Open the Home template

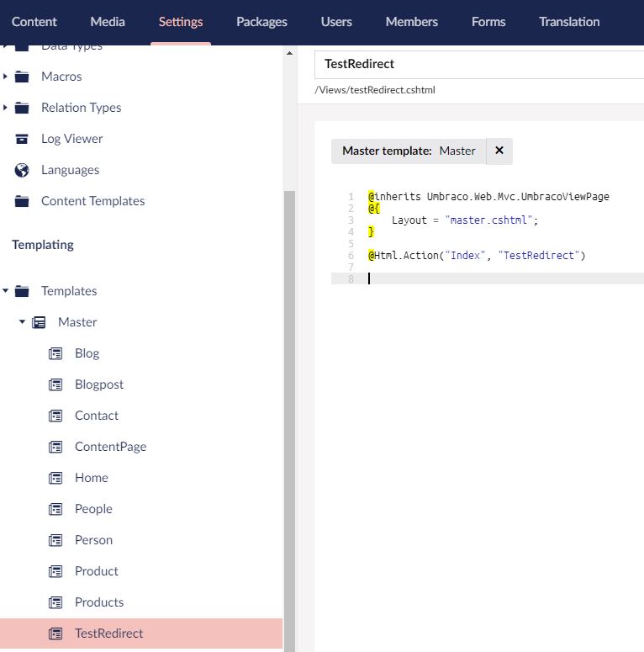click(92, 478)
